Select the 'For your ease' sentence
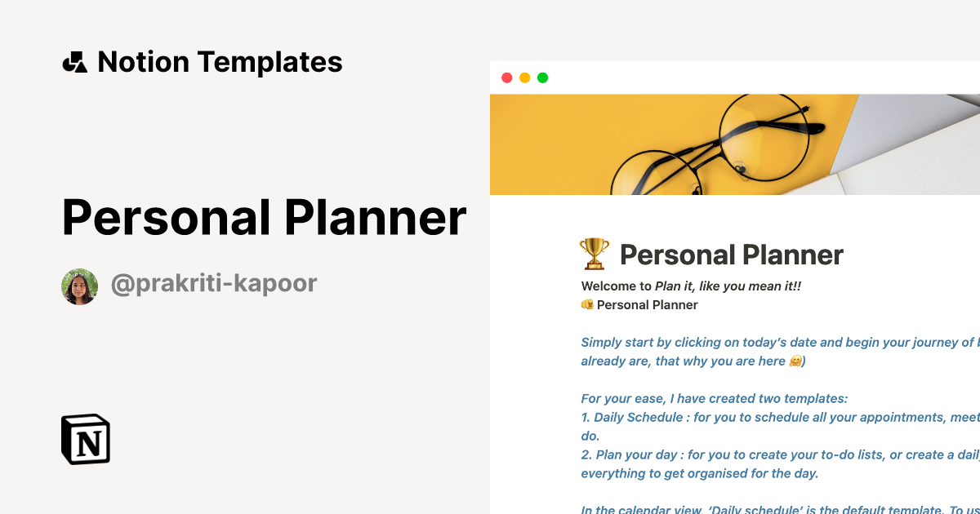This screenshot has width=980, height=514. pyautogui.click(x=715, y=399)
